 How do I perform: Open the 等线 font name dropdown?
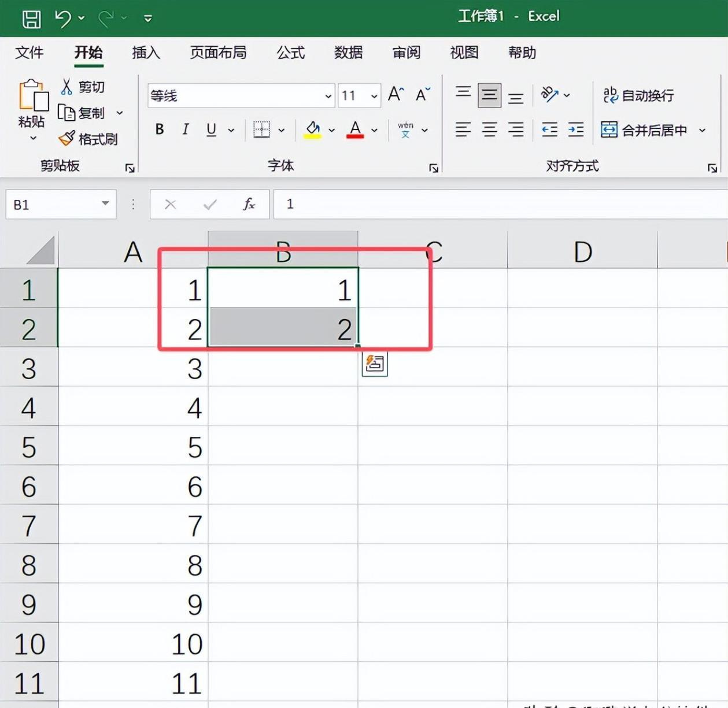[x=328, y=96]
